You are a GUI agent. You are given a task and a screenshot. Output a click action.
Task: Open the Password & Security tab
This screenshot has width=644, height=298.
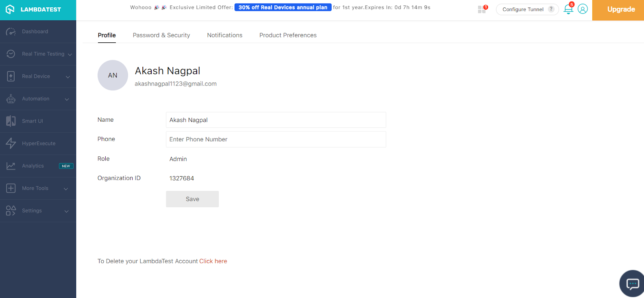click(x=161, y=35)
